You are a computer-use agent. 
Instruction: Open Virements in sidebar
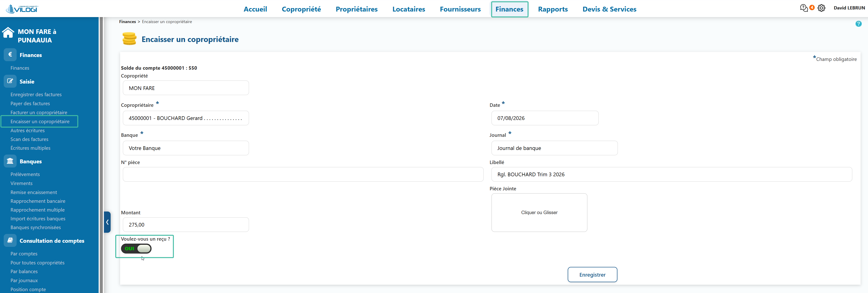(21, 183)
